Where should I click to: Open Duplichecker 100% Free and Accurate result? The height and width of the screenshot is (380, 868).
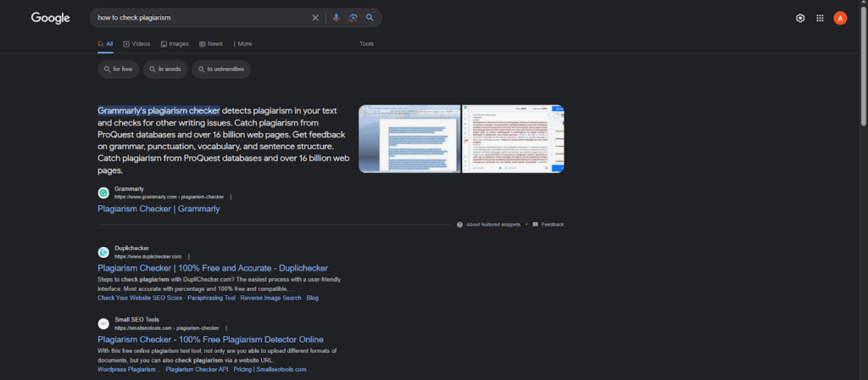(213, 268)
